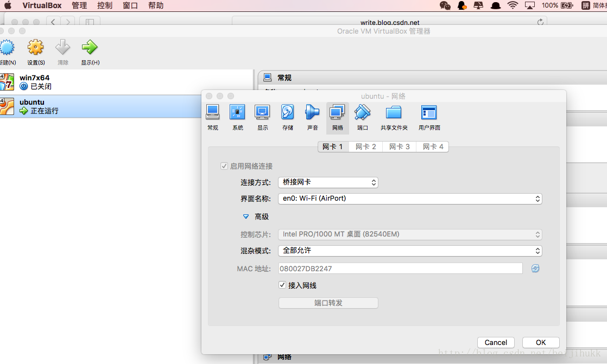Switch to the 端口 settings icon

click(362, 114)
